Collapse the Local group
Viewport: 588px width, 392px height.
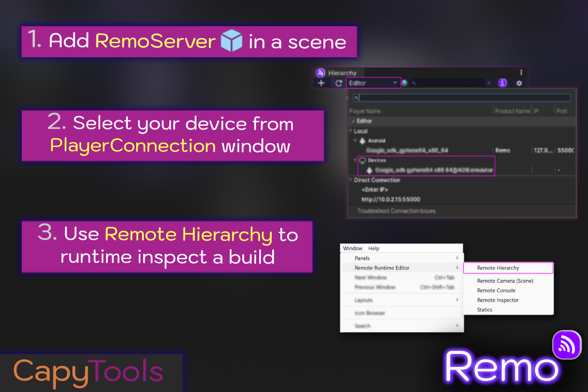coord(351,131)
